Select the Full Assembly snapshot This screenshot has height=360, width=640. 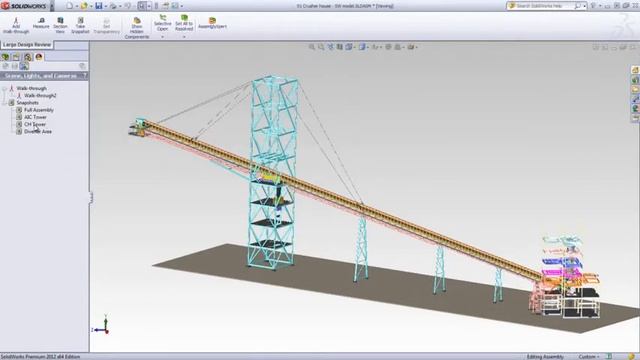(39, 110)
